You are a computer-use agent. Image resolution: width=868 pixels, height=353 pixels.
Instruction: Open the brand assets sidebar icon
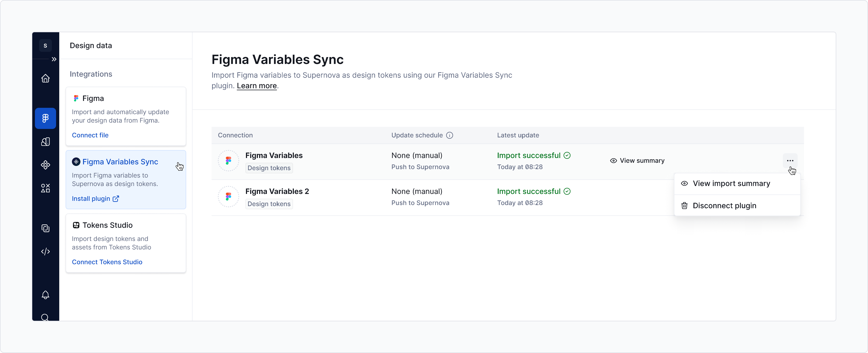click(45, 142)
